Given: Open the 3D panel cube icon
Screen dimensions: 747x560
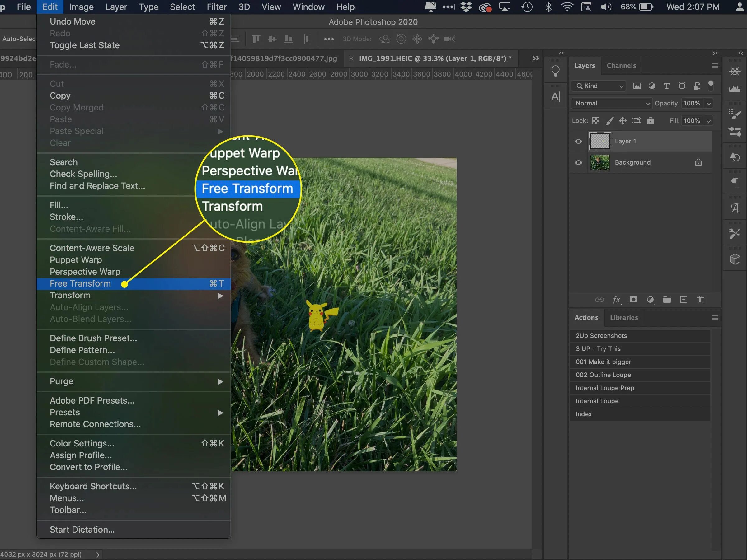Looking at the screenshot, I should 735,259.
